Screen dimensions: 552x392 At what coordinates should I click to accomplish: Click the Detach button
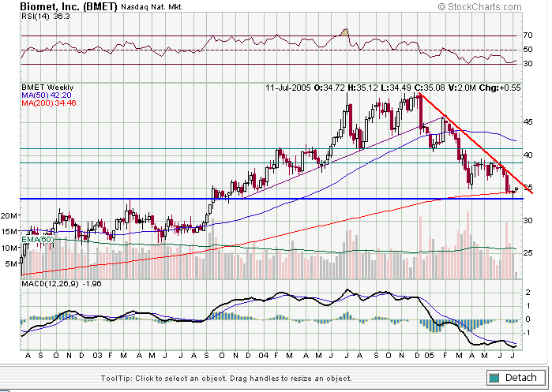515,378
